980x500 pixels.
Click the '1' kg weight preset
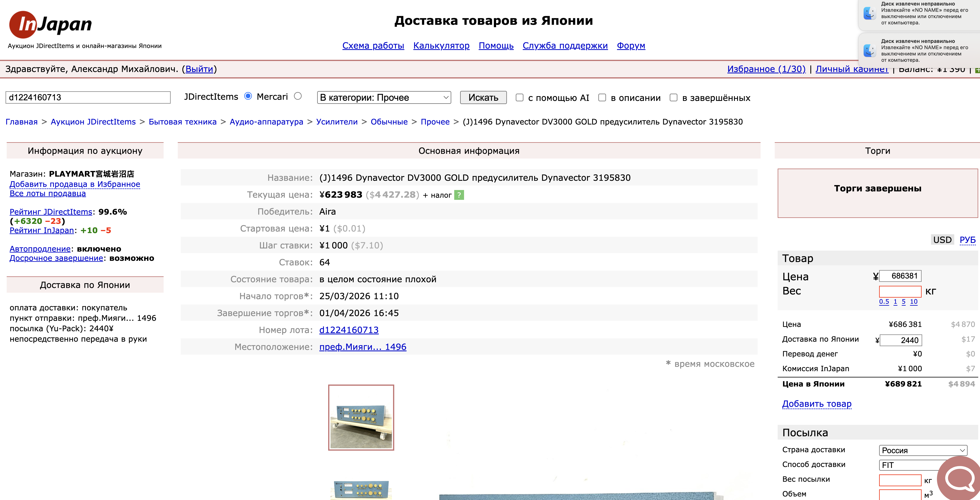tap(895, 302)
